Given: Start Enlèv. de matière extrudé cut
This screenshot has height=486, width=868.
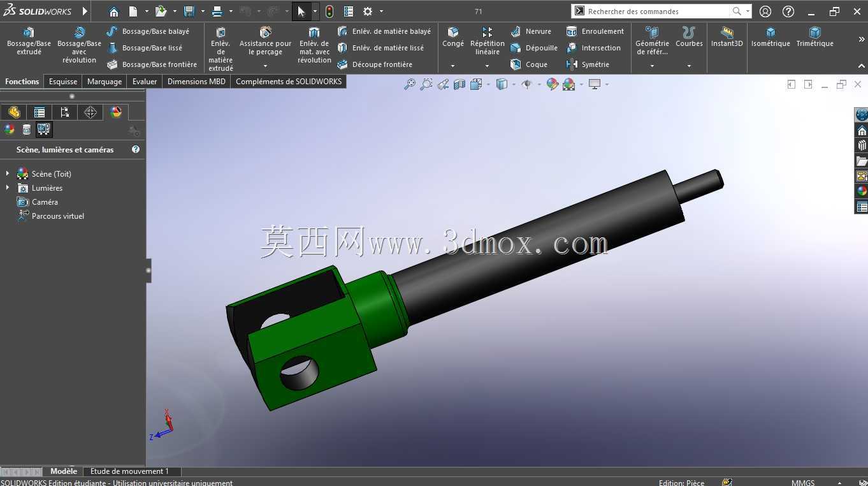Looking at the screenshot, I should pyautogui.click(x=221, y=48).
